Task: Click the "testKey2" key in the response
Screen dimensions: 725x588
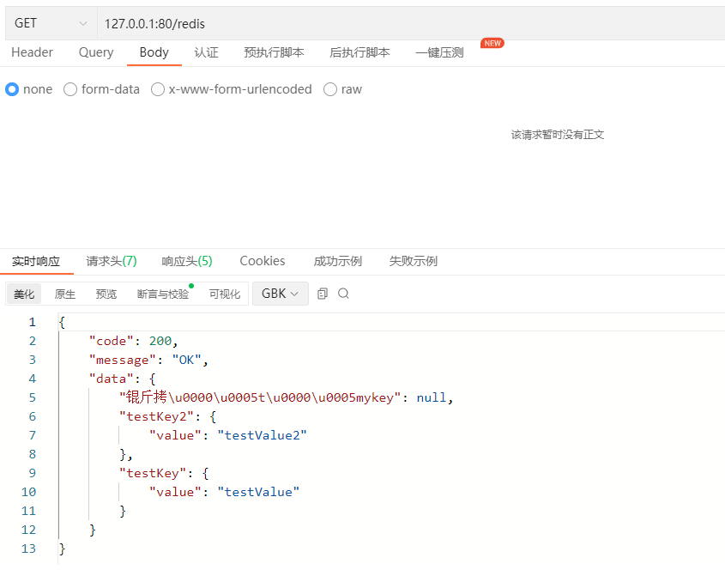Action: point(156,417)
